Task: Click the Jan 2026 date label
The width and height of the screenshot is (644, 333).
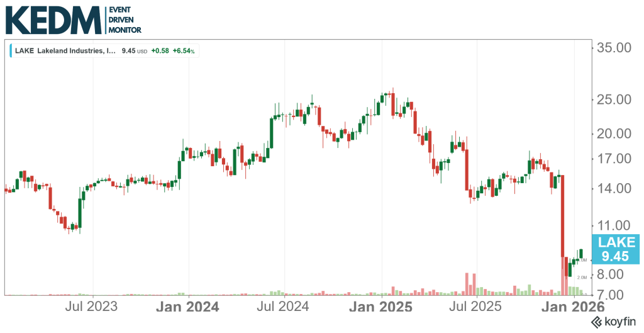Action: (574, 307)
